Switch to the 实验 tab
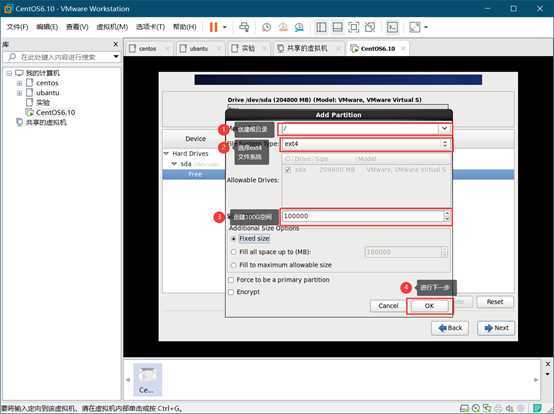This screenshot has height=414, width=554. [x=248, y=48]
